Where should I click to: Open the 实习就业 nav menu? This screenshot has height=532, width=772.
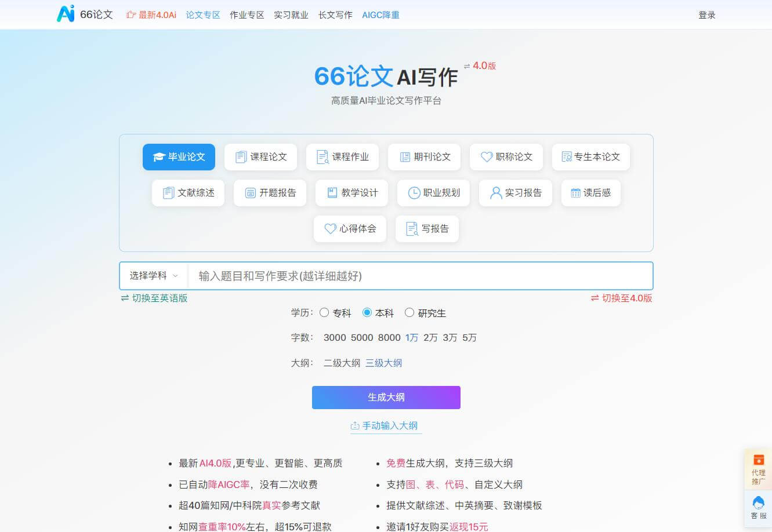[x=291, y=15]
